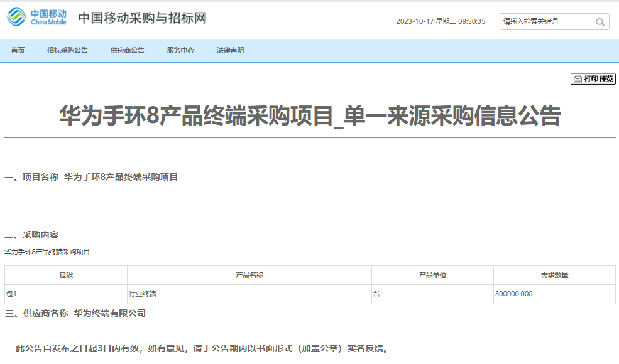Click the 300000.000 quantity cell

(555, 294)
